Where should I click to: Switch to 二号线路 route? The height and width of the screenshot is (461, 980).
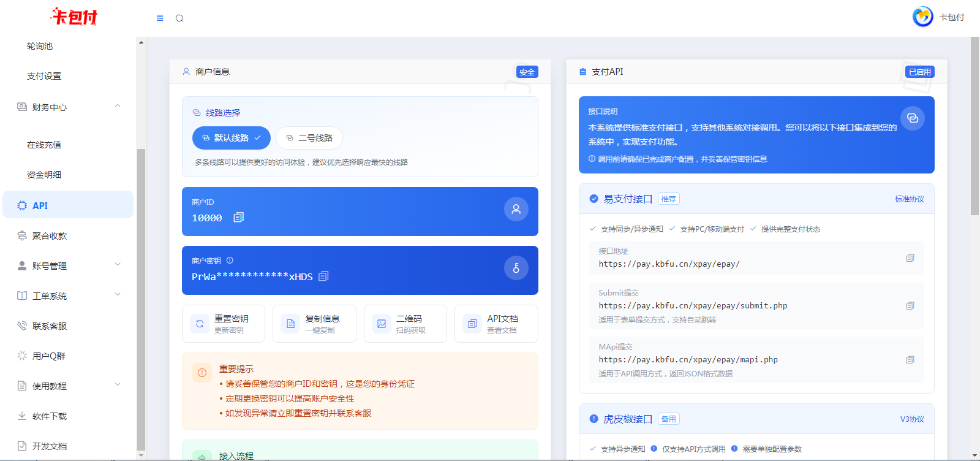click(x=309, y=138)
